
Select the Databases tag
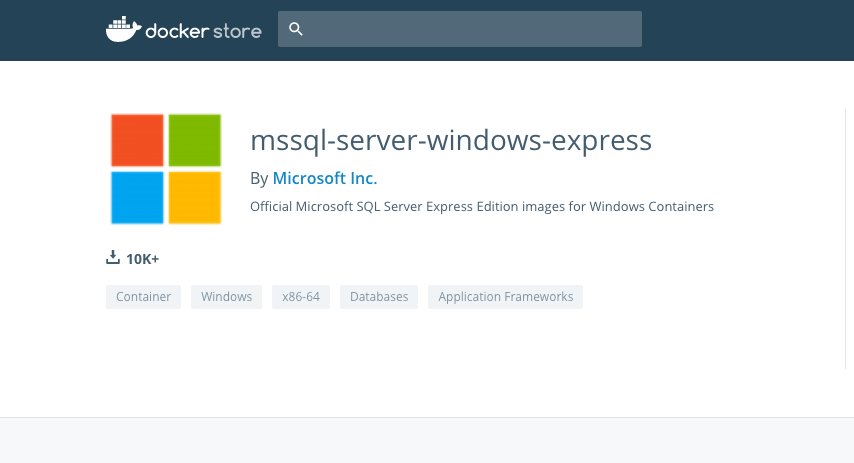[x=379, y=297]
